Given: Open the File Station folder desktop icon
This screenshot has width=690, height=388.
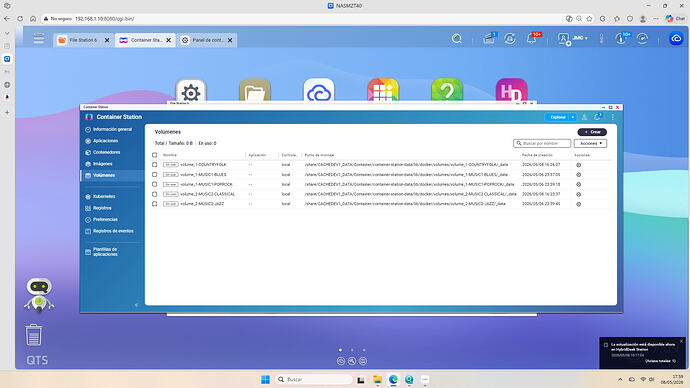Looking at the screenshot, I should (x=255, y=91).
